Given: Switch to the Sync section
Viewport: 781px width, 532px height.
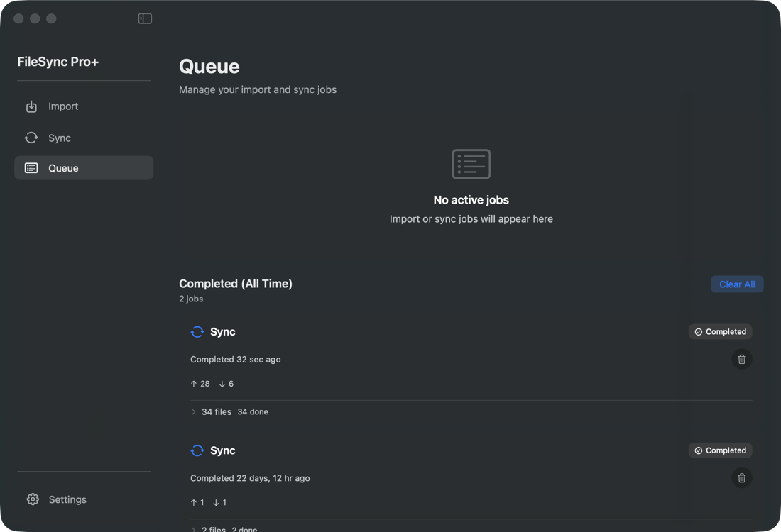Looking at the screenshot, I should pos(60,138).
